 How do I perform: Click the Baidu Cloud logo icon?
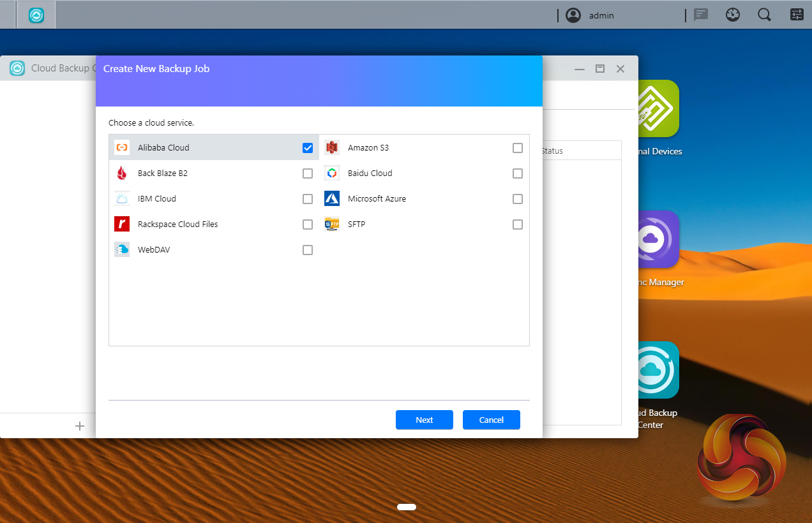tap(332, 173)
